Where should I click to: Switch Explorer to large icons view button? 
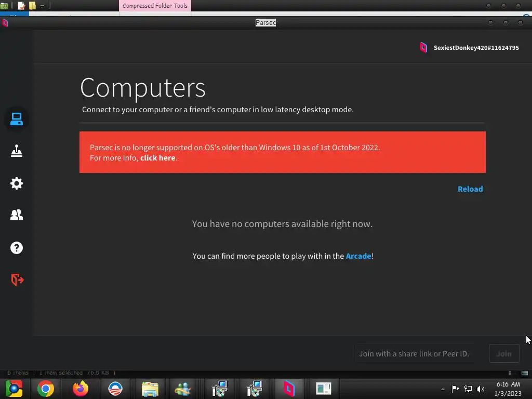pos(525,373)
